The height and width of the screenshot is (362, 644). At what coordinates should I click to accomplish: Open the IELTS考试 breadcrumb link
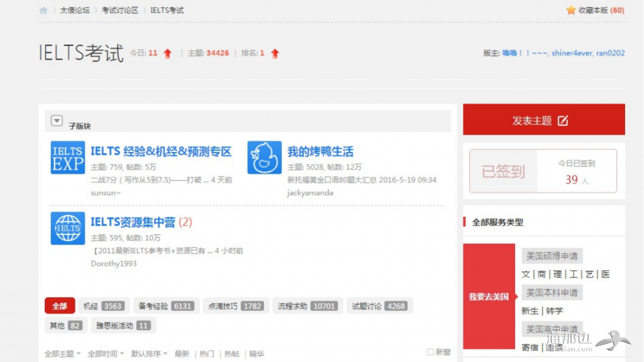(167, 10)
